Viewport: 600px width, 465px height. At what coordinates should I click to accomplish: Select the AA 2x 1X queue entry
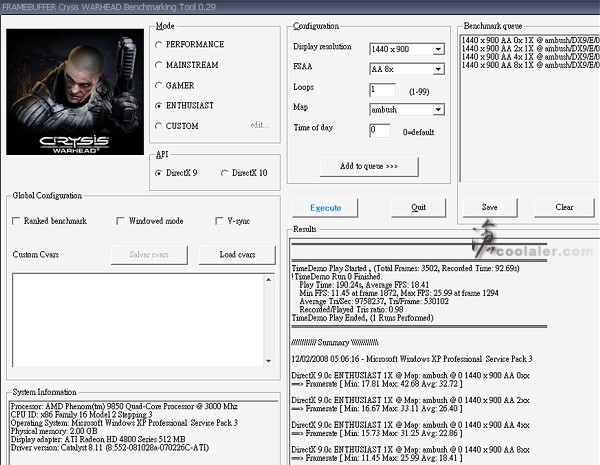tap(530, 49)
